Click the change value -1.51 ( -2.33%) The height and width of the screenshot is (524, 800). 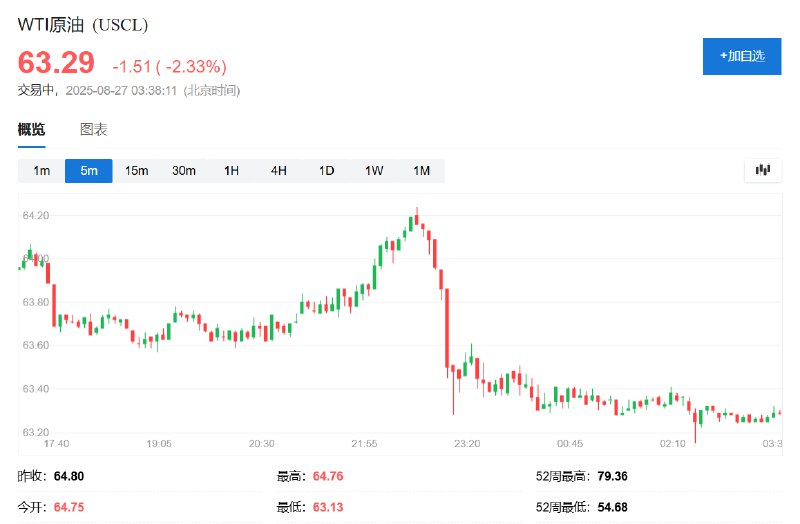(169, 66)
